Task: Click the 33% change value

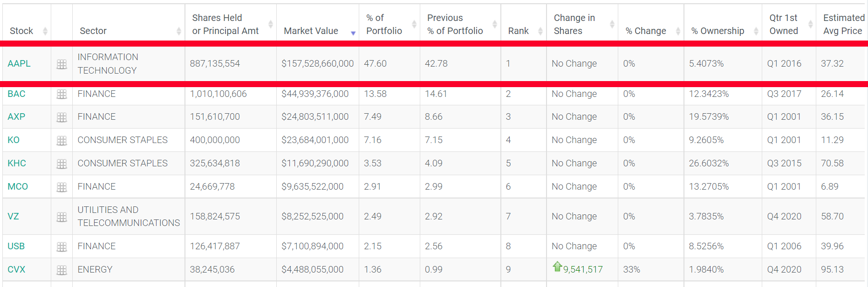Action: coord(632,269)
